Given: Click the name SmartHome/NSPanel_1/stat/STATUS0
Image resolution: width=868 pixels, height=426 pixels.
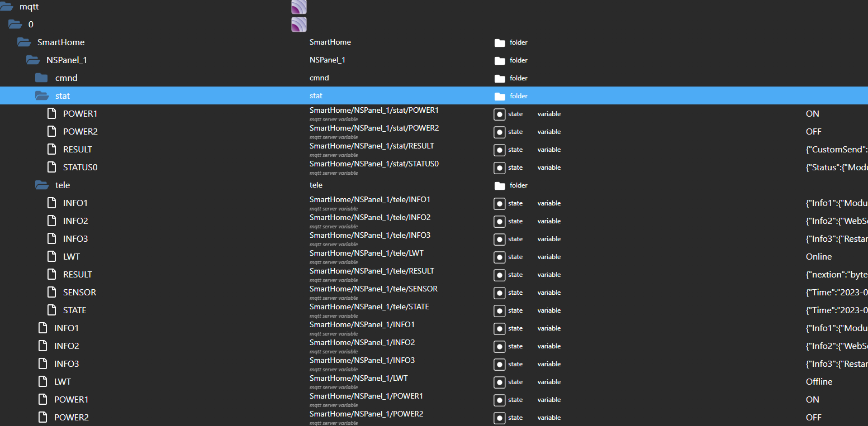Looking at the screenshot, I should click(374, 164).
